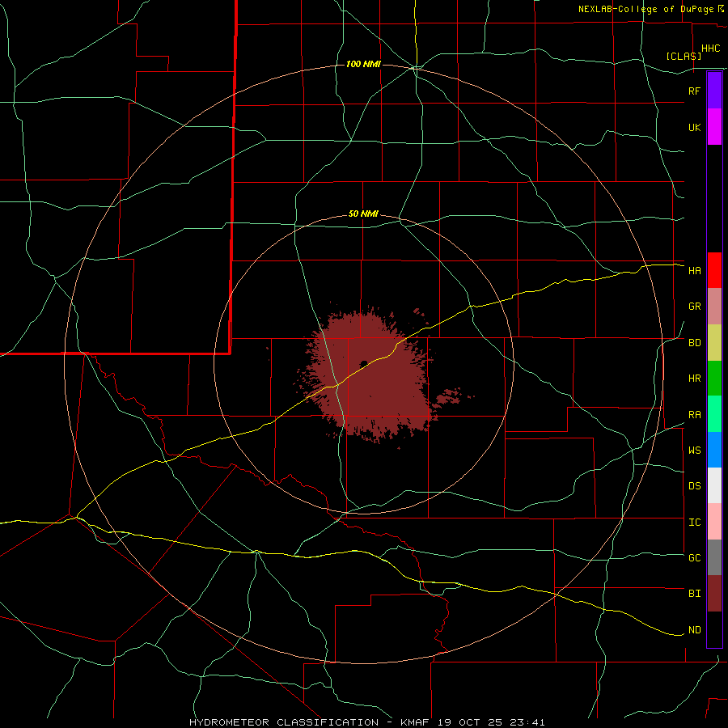The image size is (728, 728).
Task: Click the Hydrometeor Classification KMAF title caption
Action: tap(366, 722)
